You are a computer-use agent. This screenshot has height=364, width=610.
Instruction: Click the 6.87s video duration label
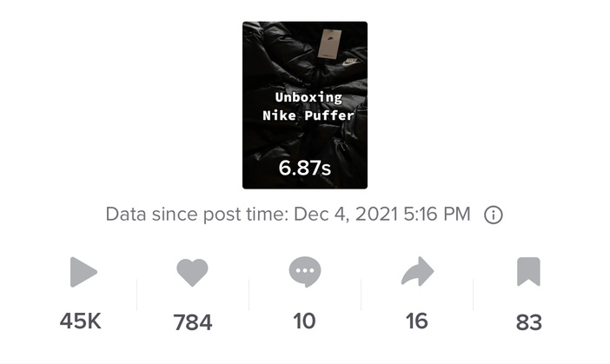(304, 168)
